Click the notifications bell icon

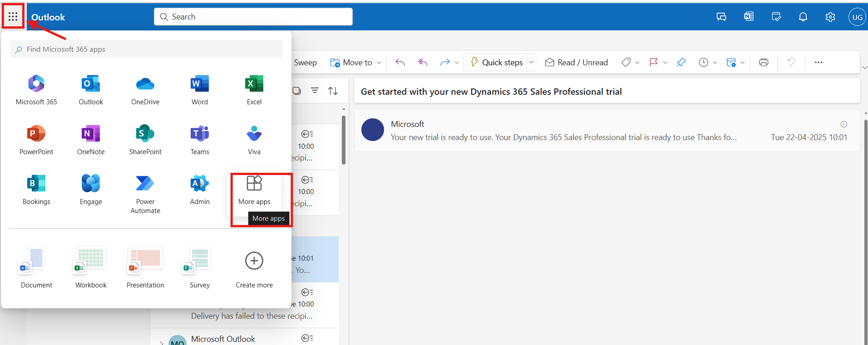(803, 17)
